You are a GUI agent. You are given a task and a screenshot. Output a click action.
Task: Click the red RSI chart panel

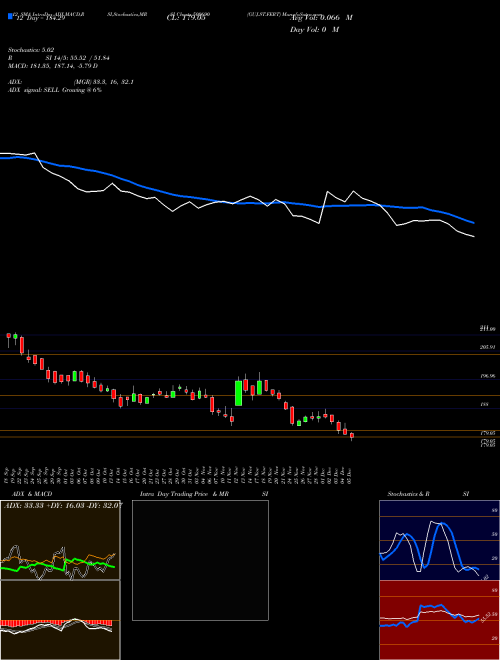pos(439,620)
